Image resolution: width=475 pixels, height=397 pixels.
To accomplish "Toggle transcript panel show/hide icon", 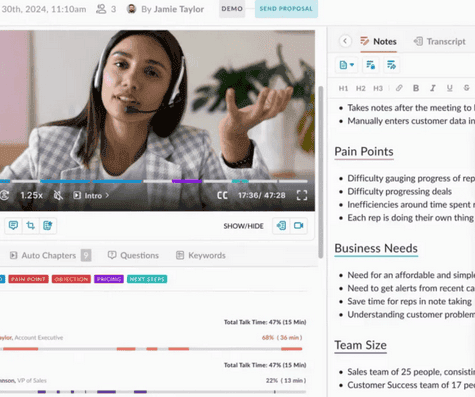I will tap(281, 226).
